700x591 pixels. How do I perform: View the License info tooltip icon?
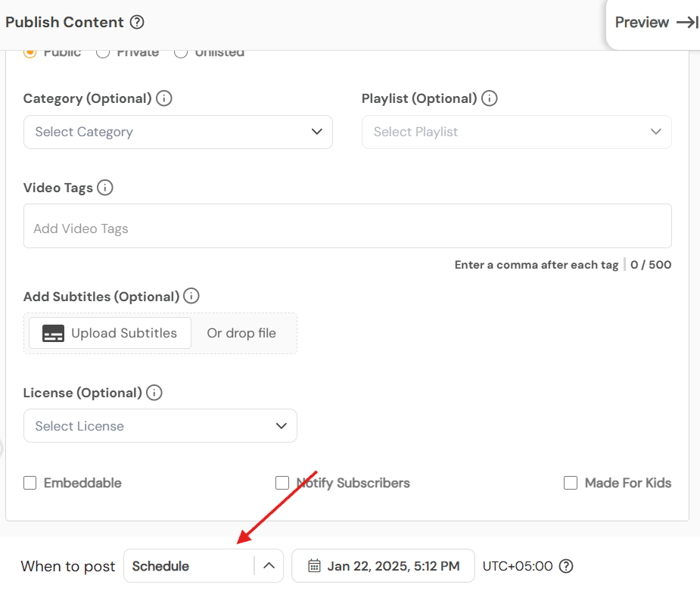pos(154,392)
